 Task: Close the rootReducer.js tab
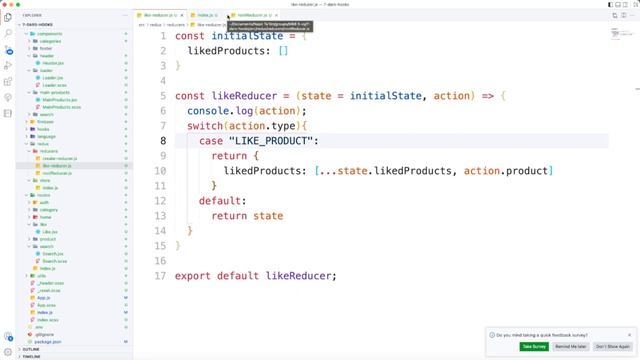pyautogui.click(x=276, y=15)
